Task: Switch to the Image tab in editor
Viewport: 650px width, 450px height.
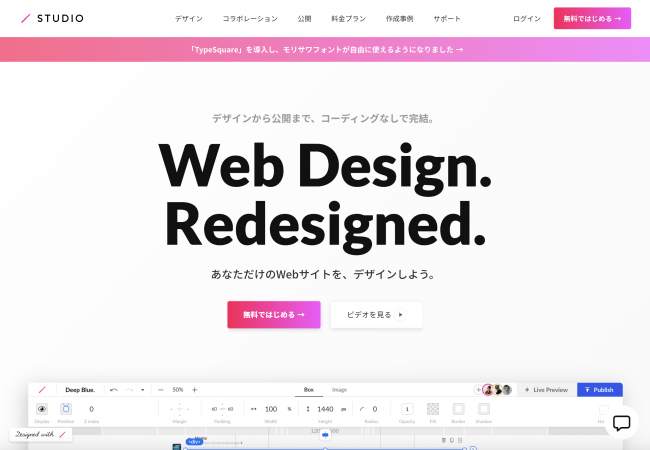Action: click(x=339, y=389)
